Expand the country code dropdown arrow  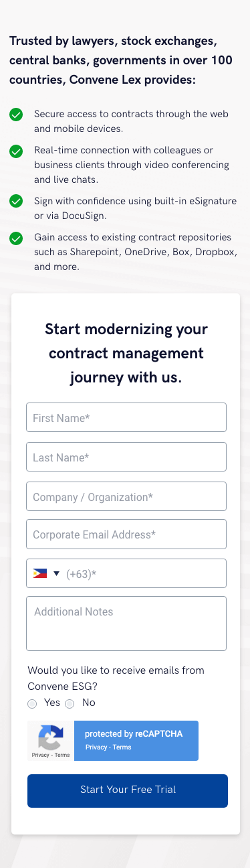pos(57,573)
